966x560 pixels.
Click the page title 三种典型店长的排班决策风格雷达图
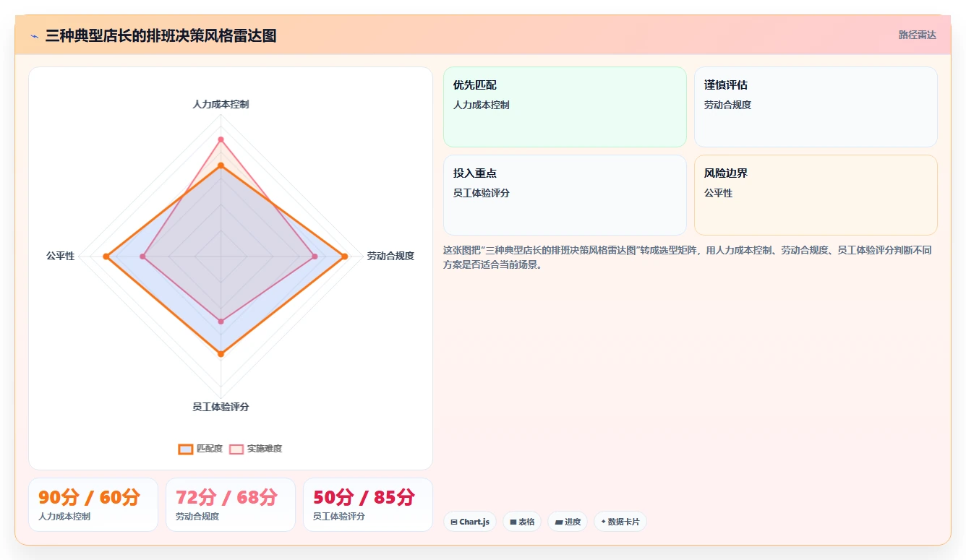tap(161, 35)
